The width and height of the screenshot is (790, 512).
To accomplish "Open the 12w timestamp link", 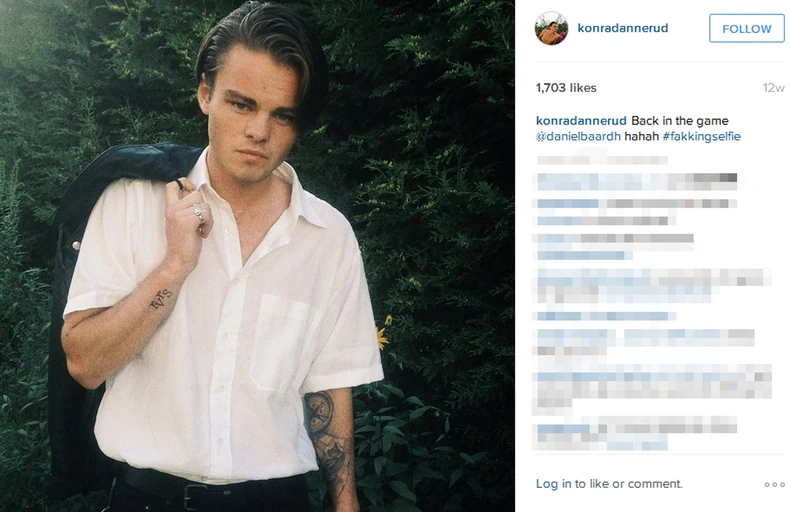I will [x=773, y=88].
